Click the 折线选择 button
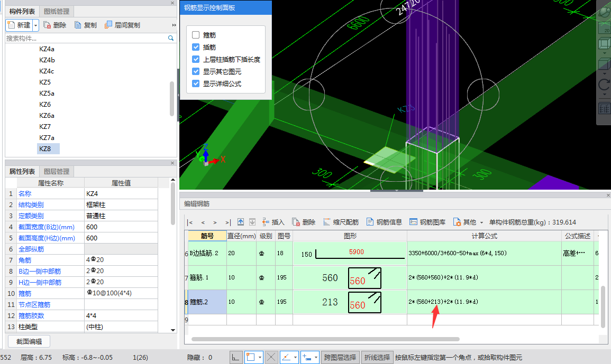This screenshot has width=611, height=364. click(377, 357)
